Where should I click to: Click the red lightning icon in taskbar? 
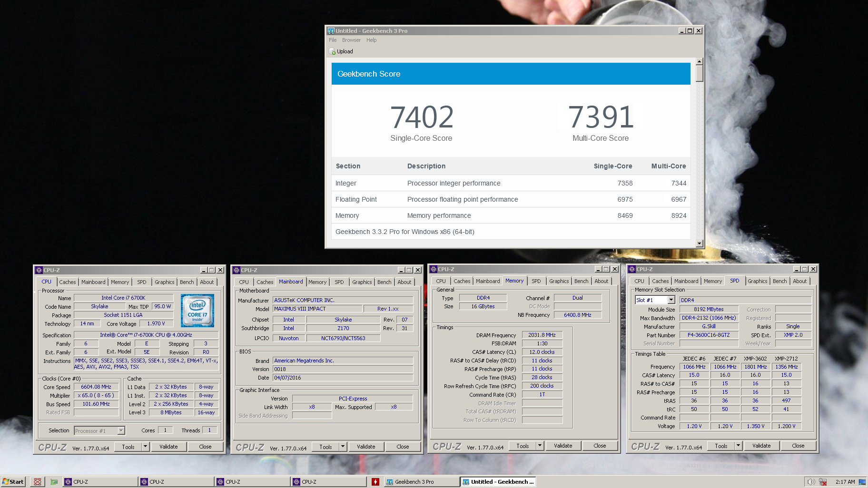(x=375, y=482)
